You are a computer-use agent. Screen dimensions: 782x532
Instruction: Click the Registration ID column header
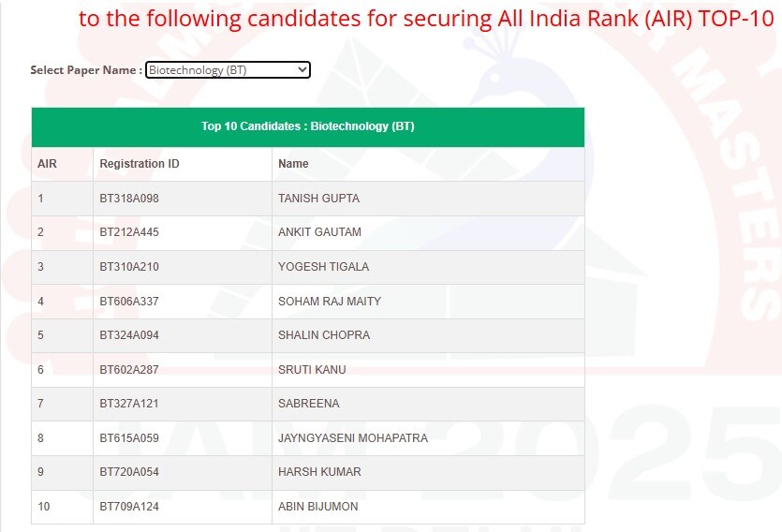[x=140, y=164]
